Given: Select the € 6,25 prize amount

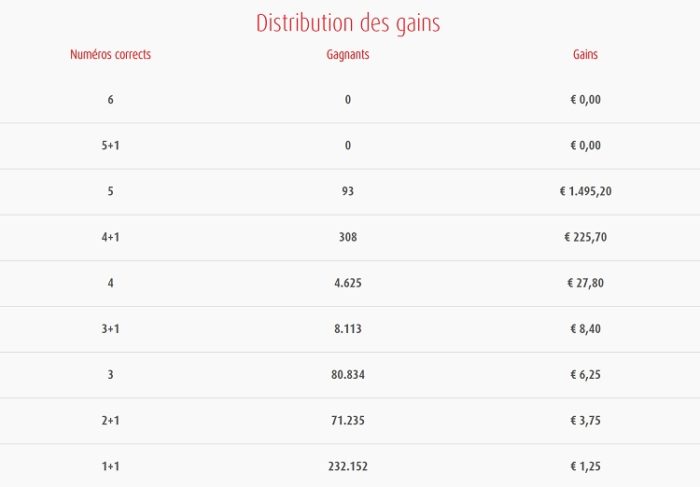Looking at the screenshot, I should pos(586,374).
